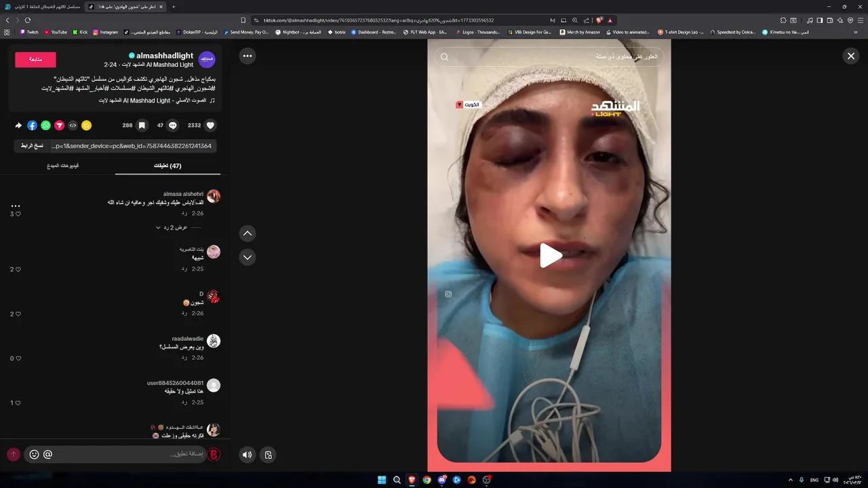
Task: Open the three-dot menu on almasa alshehri's comment
Action: 16,205
